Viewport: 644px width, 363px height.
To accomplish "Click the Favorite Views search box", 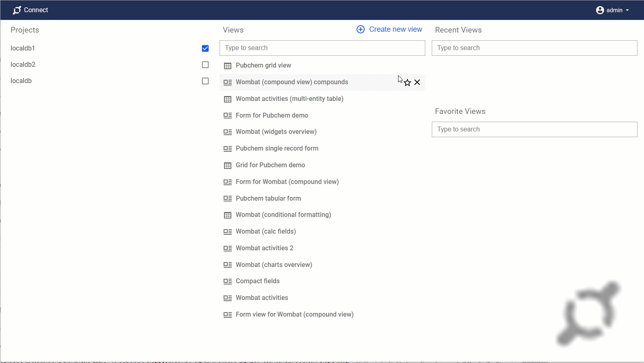I will pyautogui.click(x=534, y=129).
